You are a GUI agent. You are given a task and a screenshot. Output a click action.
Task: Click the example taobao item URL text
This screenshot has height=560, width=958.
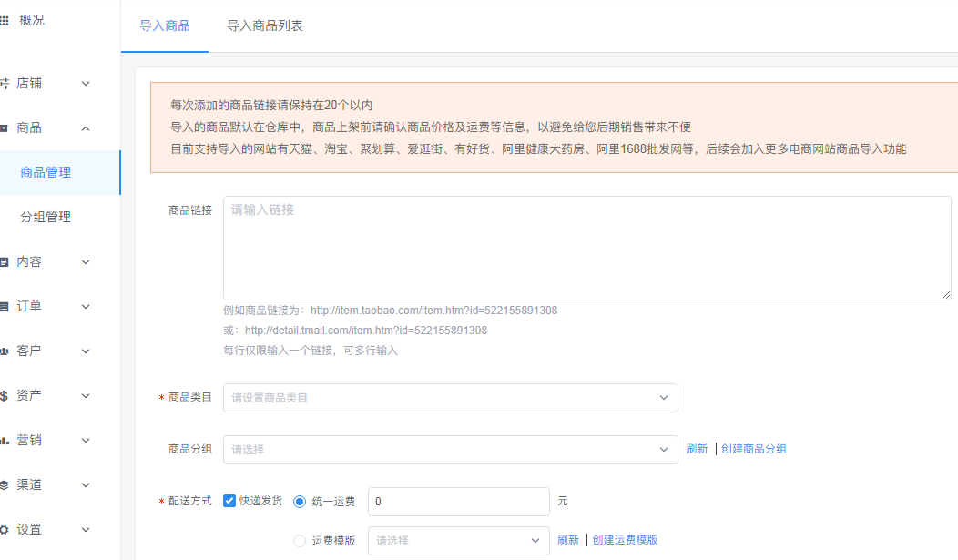(x=433, y=311)
